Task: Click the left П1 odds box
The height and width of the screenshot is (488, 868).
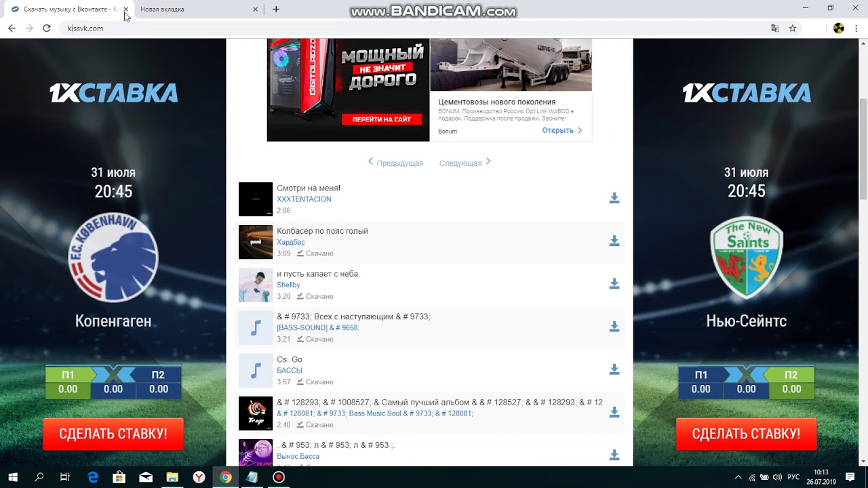Action: [x=68, y=382]
